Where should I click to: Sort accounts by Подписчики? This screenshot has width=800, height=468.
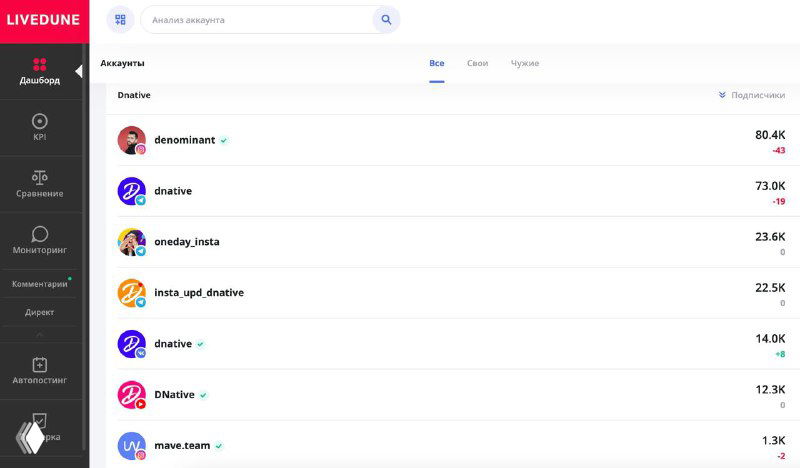[x=751, y=95]
